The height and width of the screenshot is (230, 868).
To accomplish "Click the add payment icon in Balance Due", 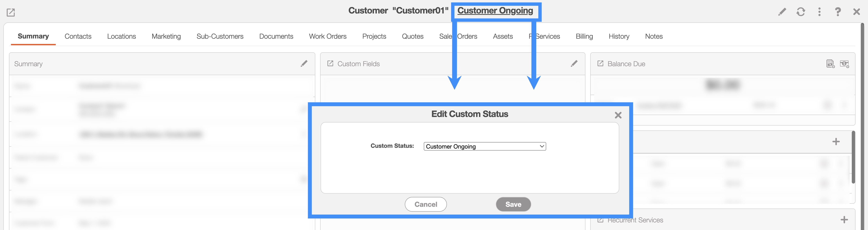I will click(844, 64).
